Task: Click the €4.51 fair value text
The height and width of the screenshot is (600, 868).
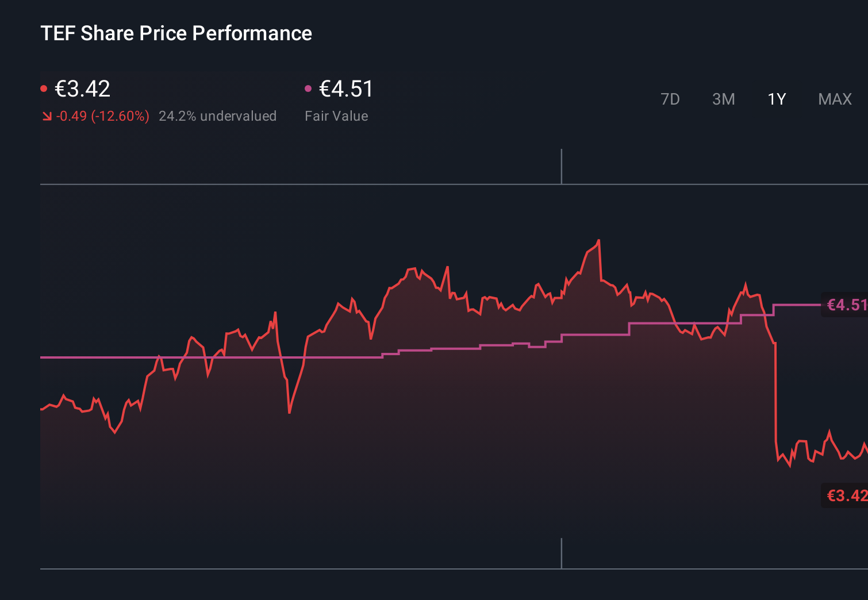Action: point(345,89)
